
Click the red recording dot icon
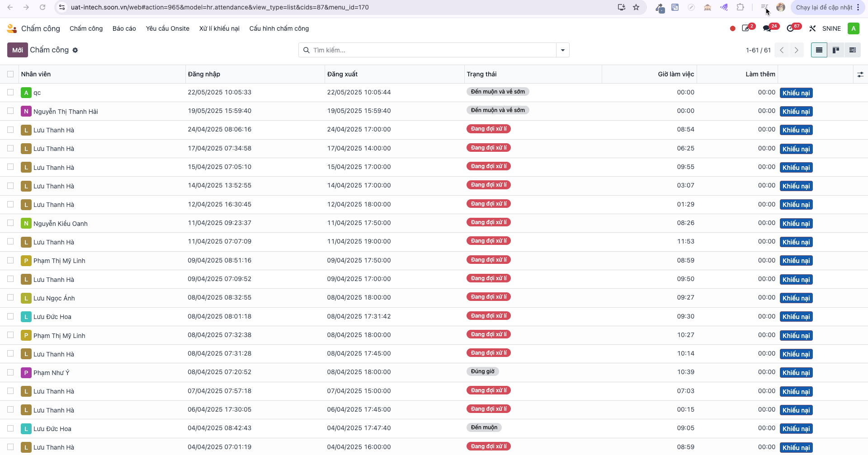point(732,28)
